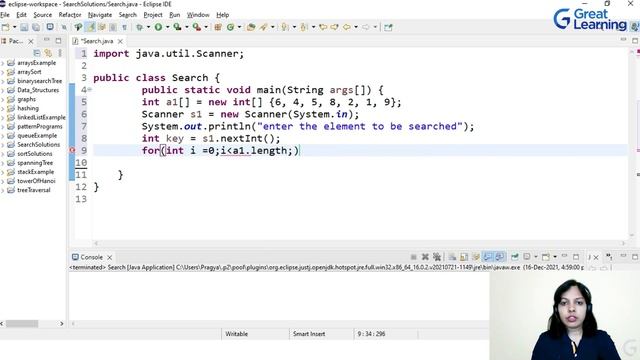The width and height of the screenshot is (640, 360).
Task: Expand the Data_Structures project
Action: (x=3, y=90)
